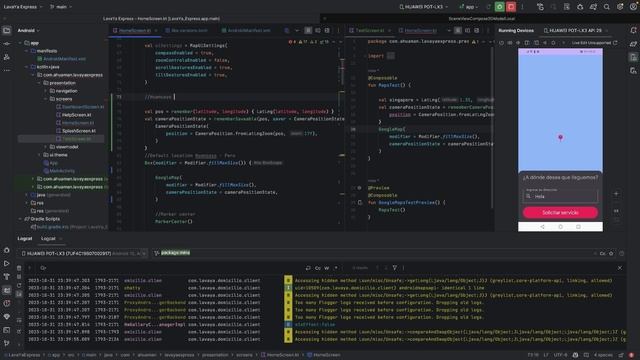Open the HUAWEI POT-LX3 device selector dropdown
Image resolution: width=640 pixels, height=360 pixels.
423,7
